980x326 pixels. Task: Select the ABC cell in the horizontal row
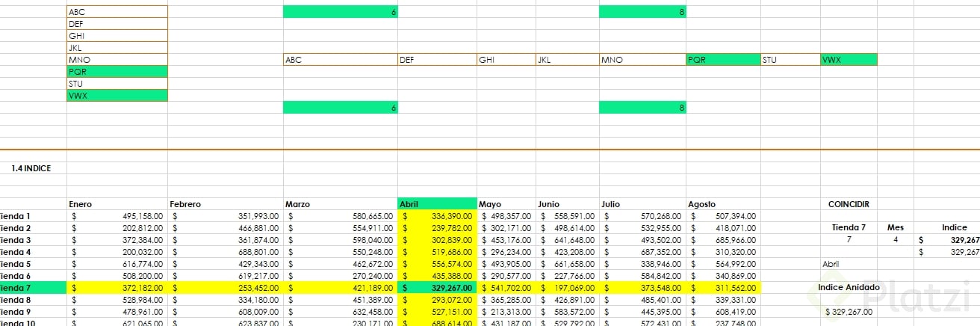tap(340, 60)
